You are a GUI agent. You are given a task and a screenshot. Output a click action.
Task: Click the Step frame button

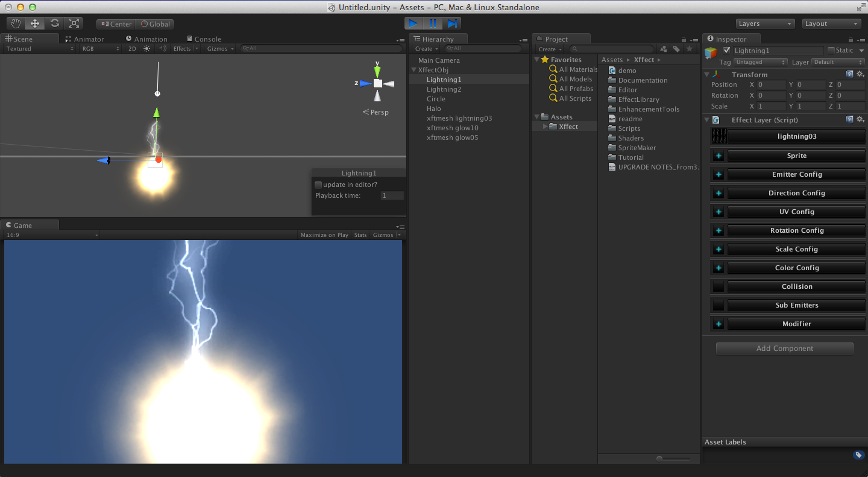tap(452, 24)
